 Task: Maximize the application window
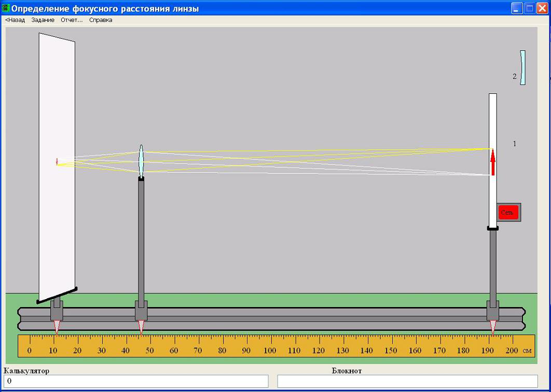(530, 9)
